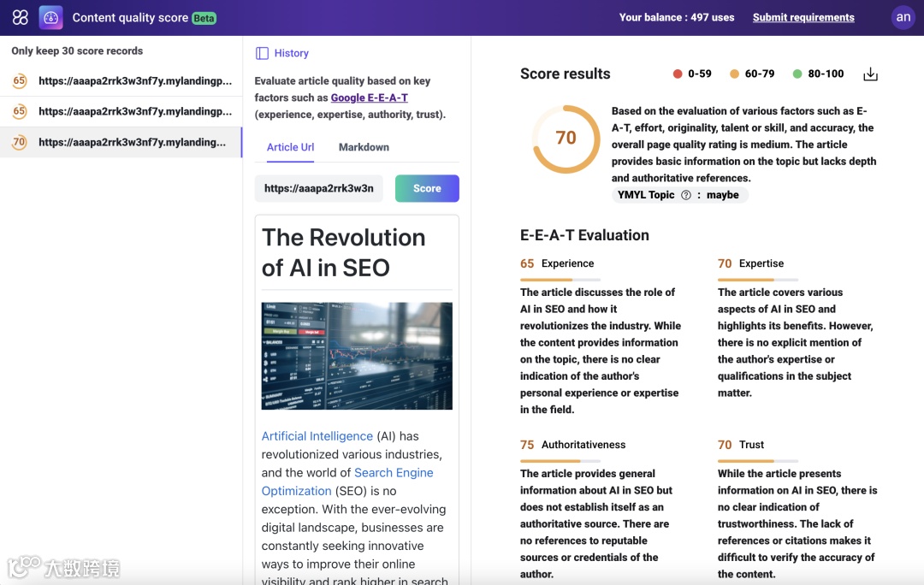Click the green 80-100 legend dot

click(x=797, y=74)
